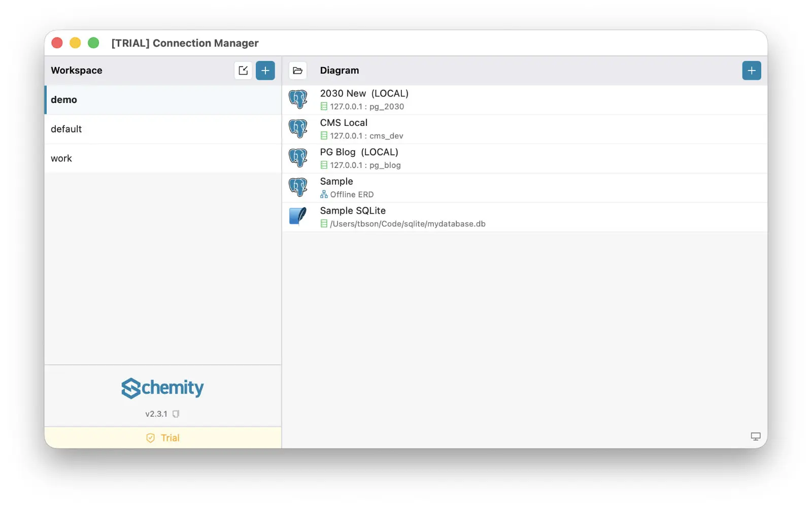Select the default workspace
The height and width of the screenshot is (507, 812).
click(163, 129)
